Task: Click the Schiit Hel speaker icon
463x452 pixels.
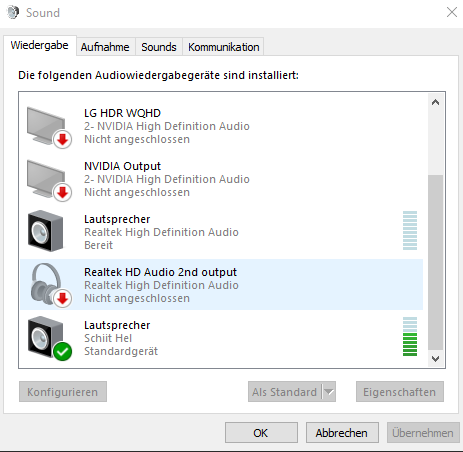Action: pos(49,338)
